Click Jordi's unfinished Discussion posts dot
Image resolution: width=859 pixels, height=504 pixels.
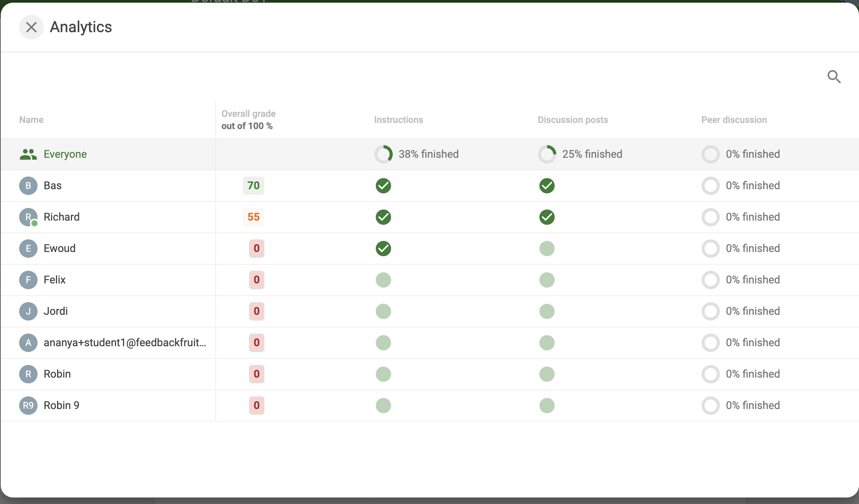[x=547, y=311]
